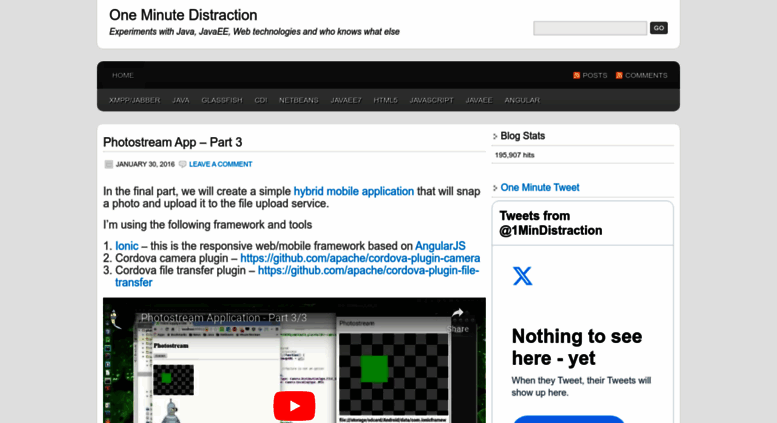This screenshot has width=777, height=423.
Task: Click the GO search button
Action: tap(659, 28)
